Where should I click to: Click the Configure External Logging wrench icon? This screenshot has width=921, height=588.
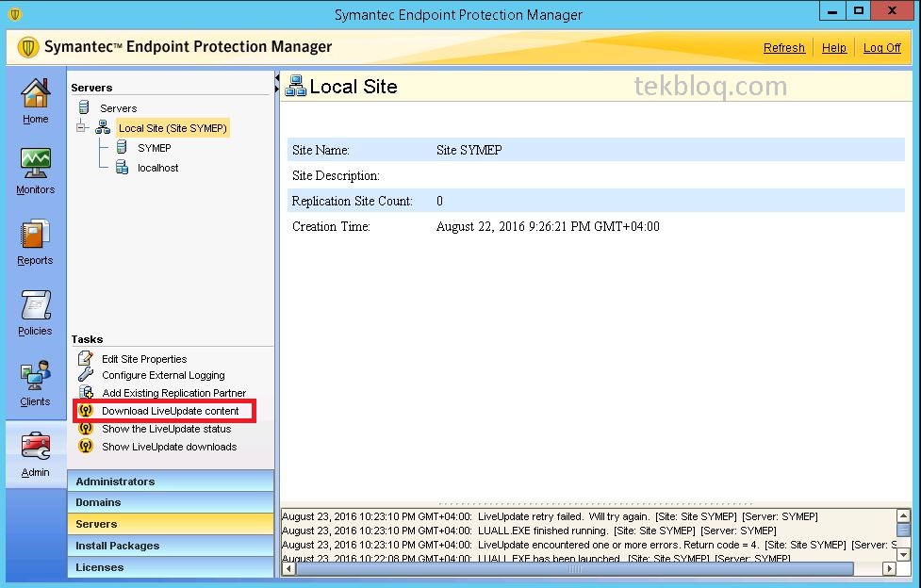(x=86, y=375)
